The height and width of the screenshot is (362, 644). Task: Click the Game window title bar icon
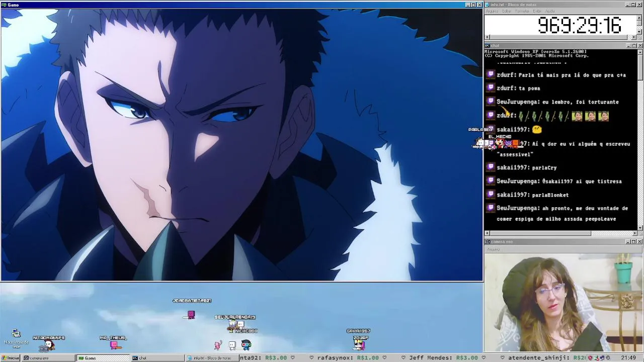tap(4, 5)
